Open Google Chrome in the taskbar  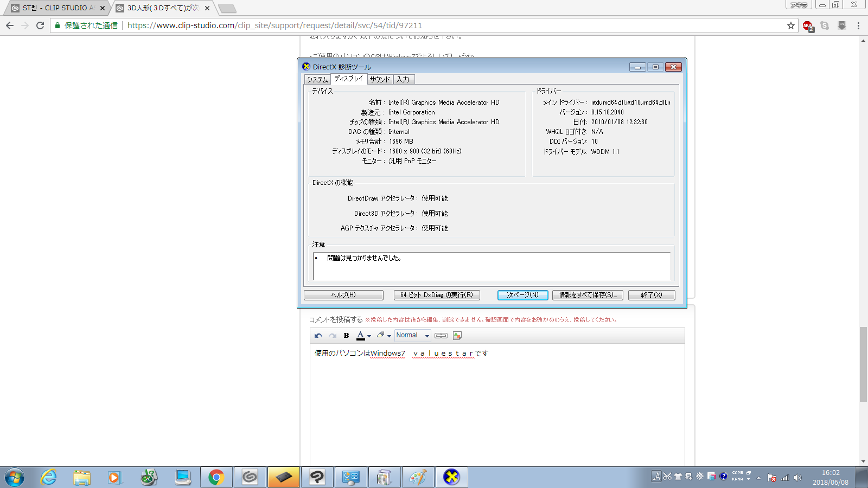[x=216, y=477]
